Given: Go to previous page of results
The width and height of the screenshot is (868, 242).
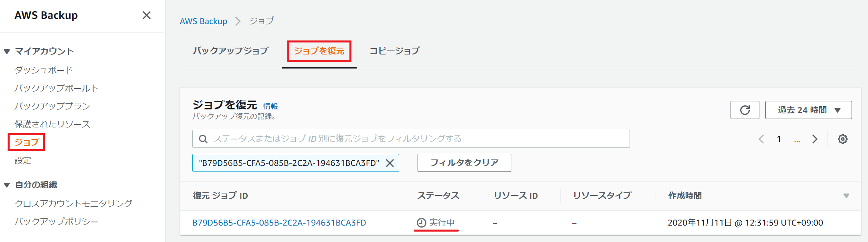Looking at the screenshot, I should 761,139.
